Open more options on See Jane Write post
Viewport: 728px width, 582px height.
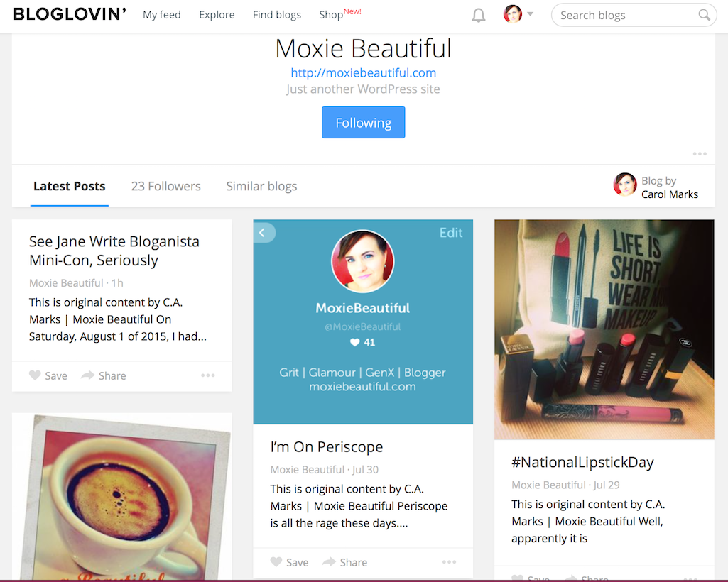tap(207, 375)
